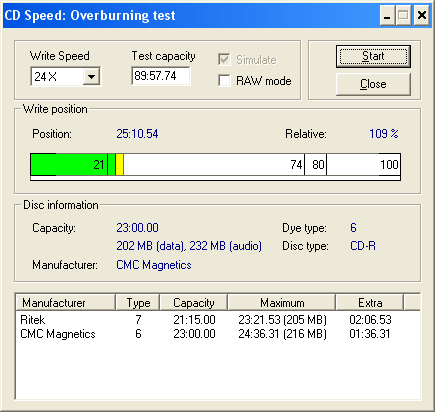Sort by the Extra column header
The image size is (435, 412).
pos(370,303)
